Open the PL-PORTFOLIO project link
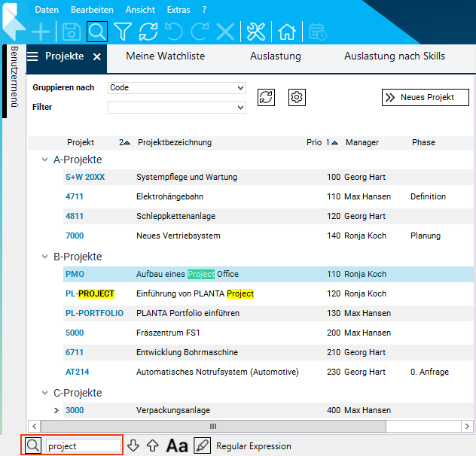 (x=94, y=313)
